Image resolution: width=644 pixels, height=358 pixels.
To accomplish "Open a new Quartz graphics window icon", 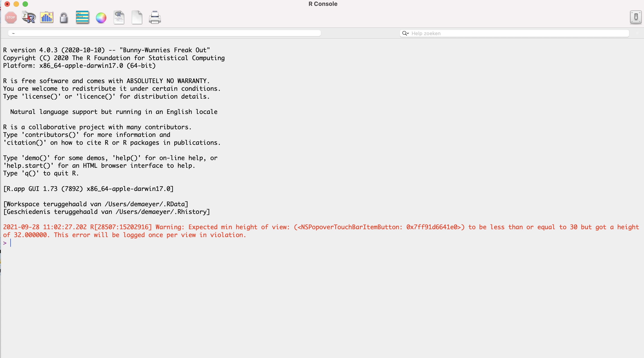I will [47, 18].
